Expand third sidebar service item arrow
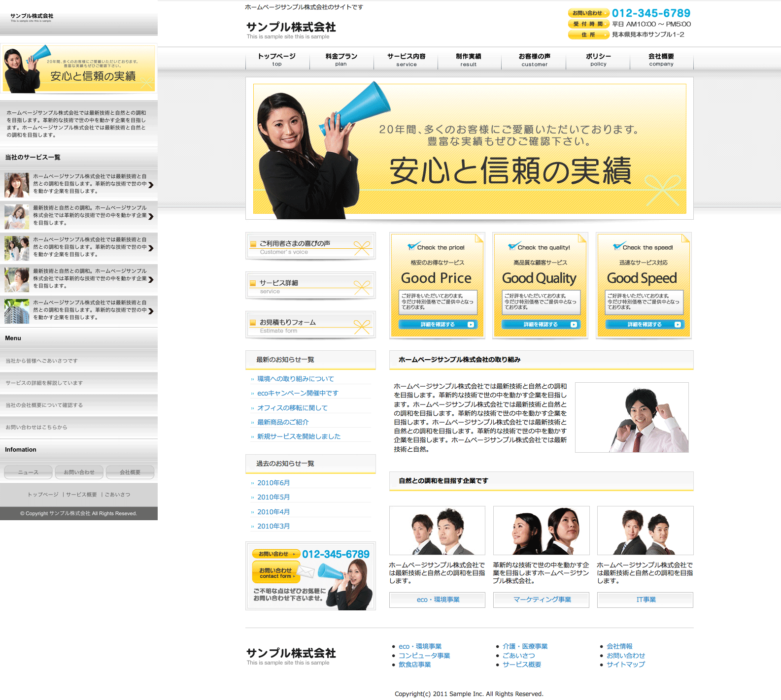 (151, 248)
